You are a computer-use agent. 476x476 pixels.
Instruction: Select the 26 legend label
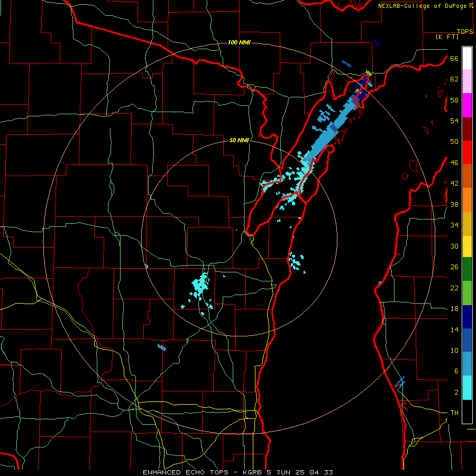(x=454, y=267)
